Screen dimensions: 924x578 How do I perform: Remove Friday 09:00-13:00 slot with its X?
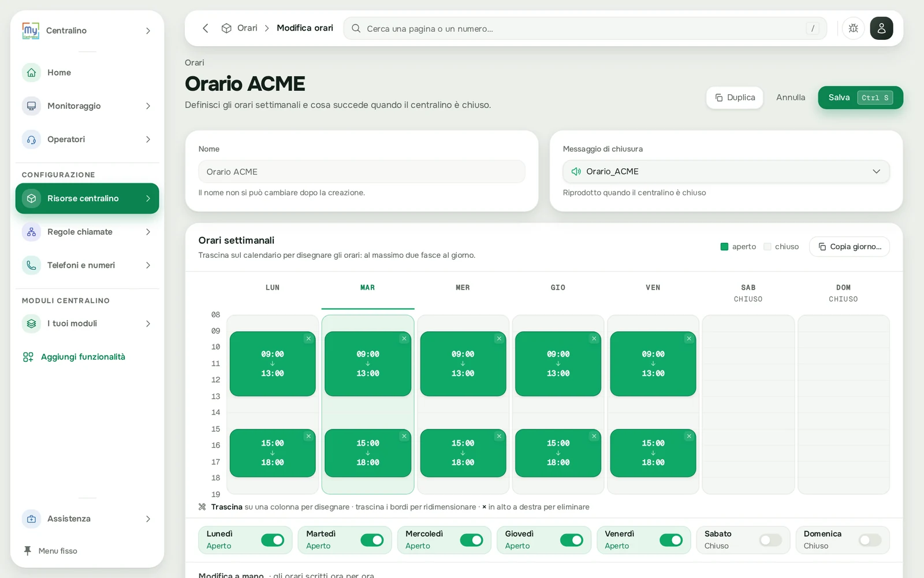point(689,339)
